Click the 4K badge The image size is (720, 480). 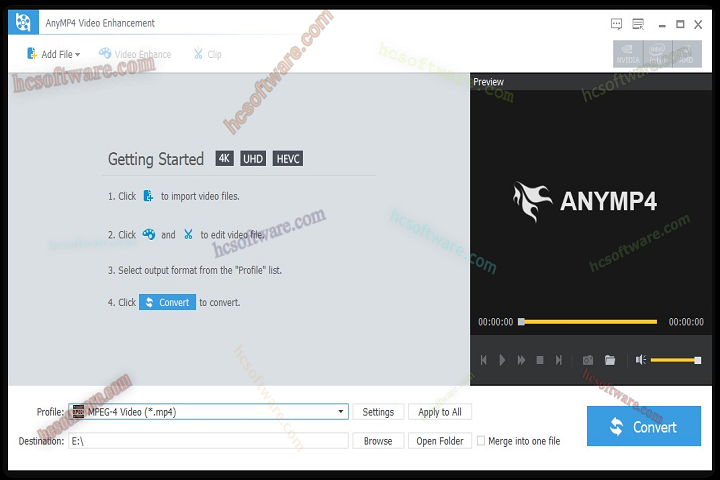coord(225,158)
